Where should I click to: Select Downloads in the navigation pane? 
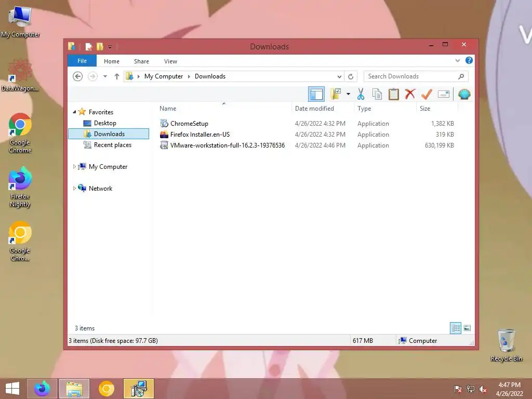coord(109,134)
